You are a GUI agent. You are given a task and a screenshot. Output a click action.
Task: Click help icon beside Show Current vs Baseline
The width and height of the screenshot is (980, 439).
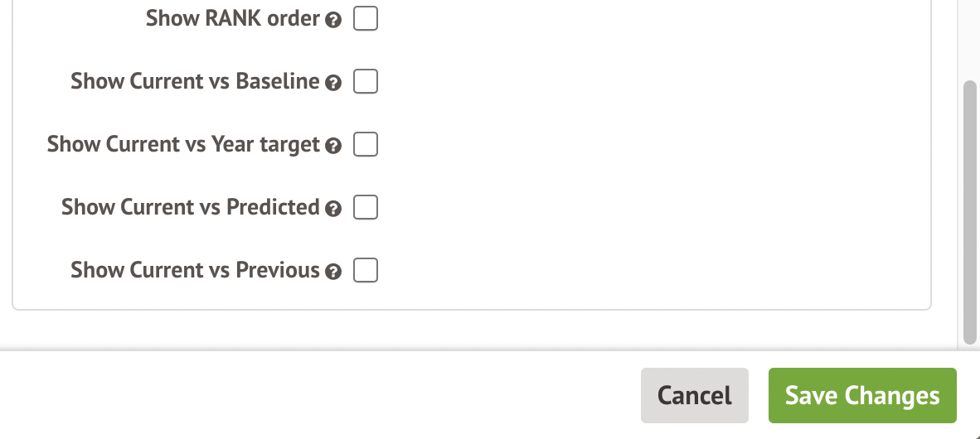pyautogui.click(x=333, y=84)
